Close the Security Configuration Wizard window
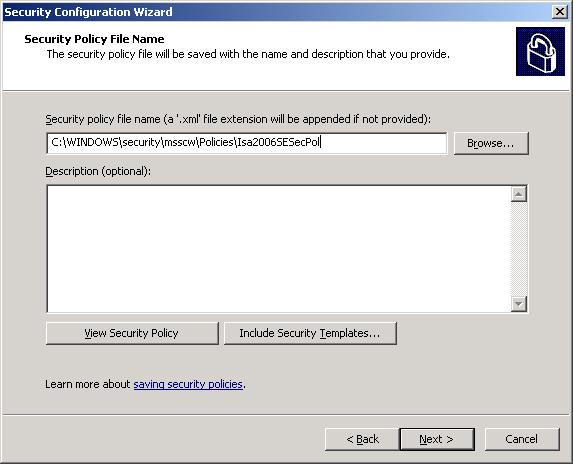Screen dimensions: 573x464 coord(559,12)
